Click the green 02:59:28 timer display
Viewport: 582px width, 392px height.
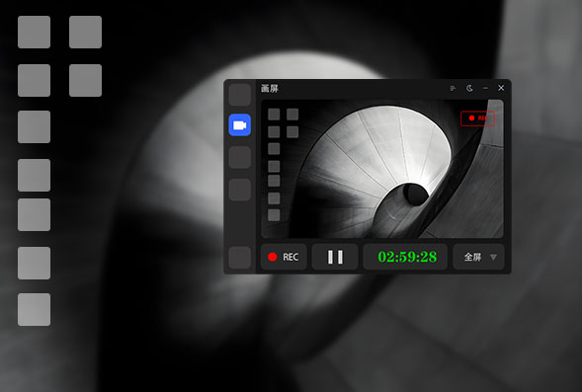407,257
